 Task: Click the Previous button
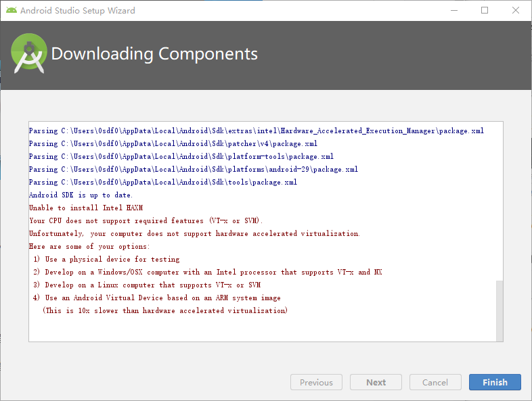316,382
